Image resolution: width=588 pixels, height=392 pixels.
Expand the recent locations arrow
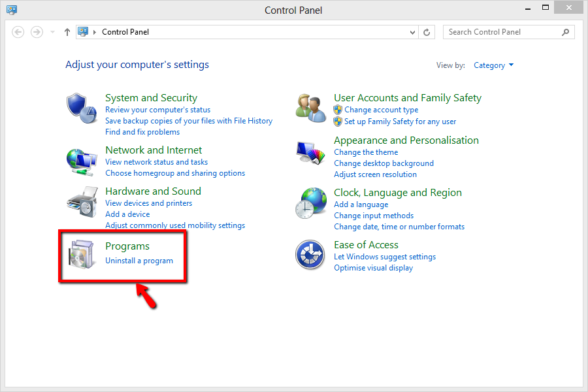pyautogui.click(x=52, y=32)
